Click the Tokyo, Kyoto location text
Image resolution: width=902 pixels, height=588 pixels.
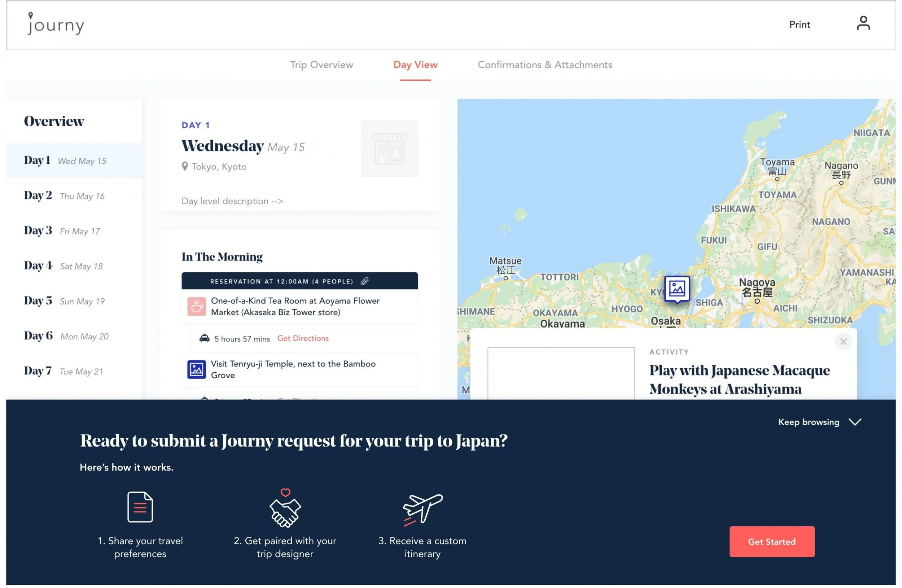(x=219, y=167)
